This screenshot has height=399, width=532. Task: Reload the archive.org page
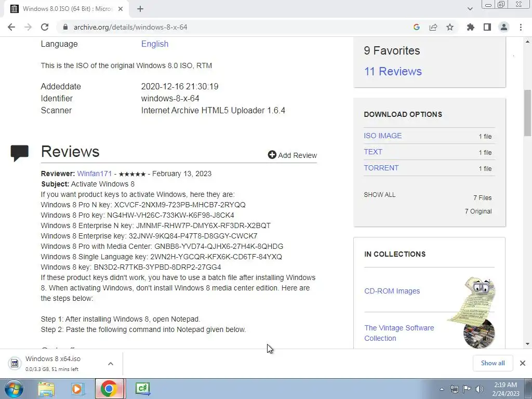pos(45,27)
